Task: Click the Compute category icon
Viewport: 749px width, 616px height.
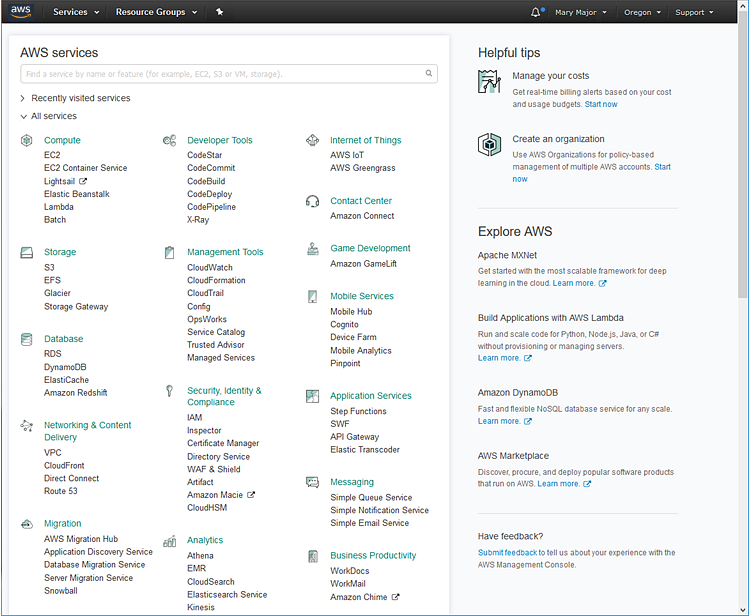Action: [x=27, y=140]
